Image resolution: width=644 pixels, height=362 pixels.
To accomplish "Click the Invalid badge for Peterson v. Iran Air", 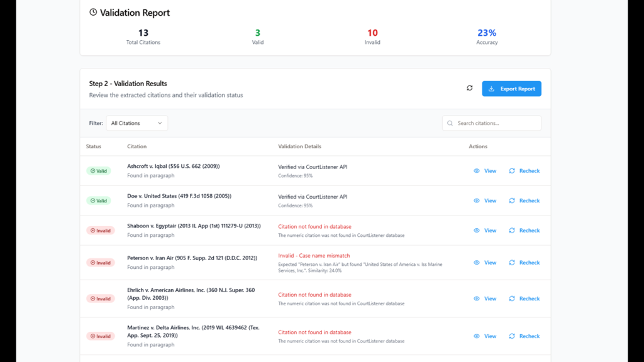I will click(x=101, y=263).
